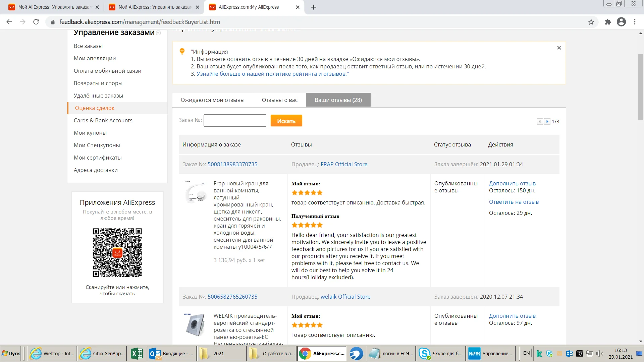The width and height of the screenshot is (644, 362).
Task: Collapse the Управление заказами section
Action: pos(158,33)
